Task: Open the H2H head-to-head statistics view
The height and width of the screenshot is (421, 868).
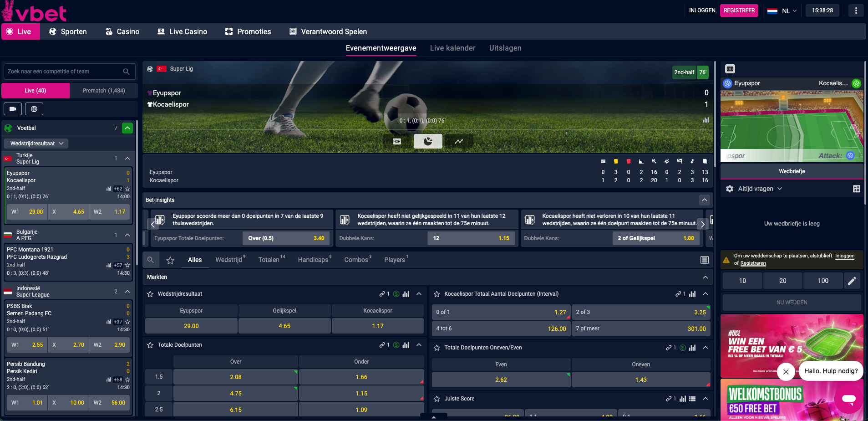Action: [396, 141]
